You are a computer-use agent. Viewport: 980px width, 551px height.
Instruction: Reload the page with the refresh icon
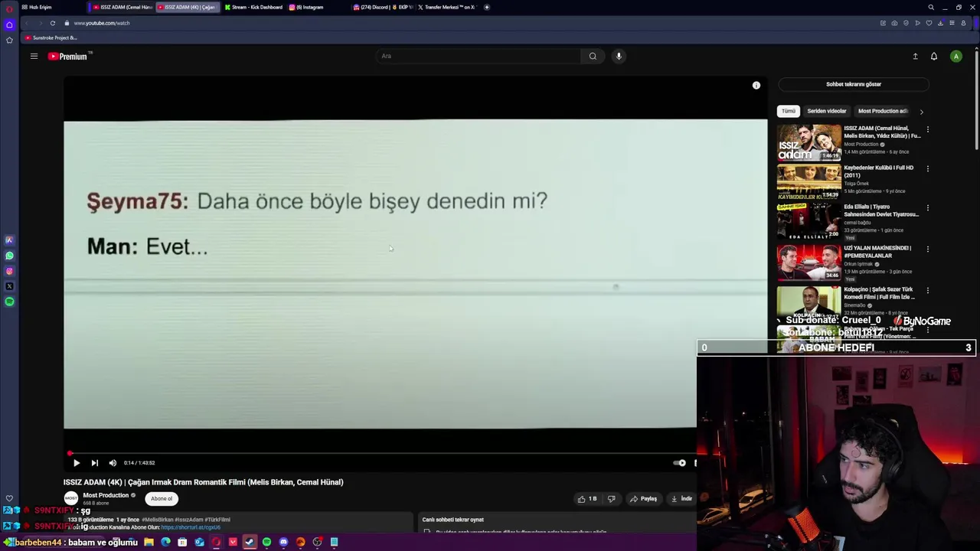[53, 23]
